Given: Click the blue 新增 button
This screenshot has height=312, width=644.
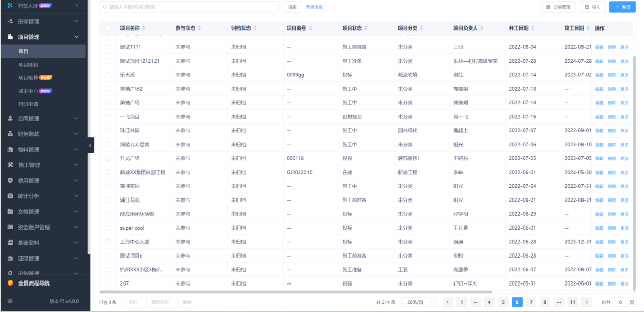Looking at the screenshot, I should [x=622, y=7].
